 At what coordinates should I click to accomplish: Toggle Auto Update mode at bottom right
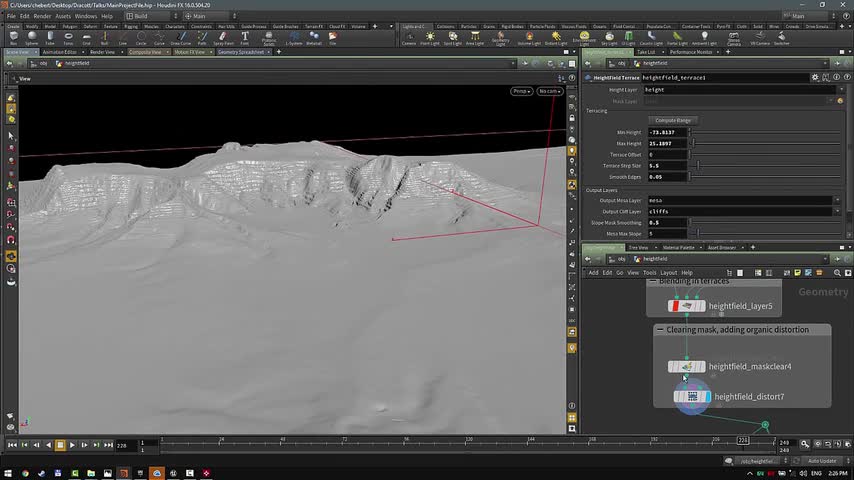(821, 461)
